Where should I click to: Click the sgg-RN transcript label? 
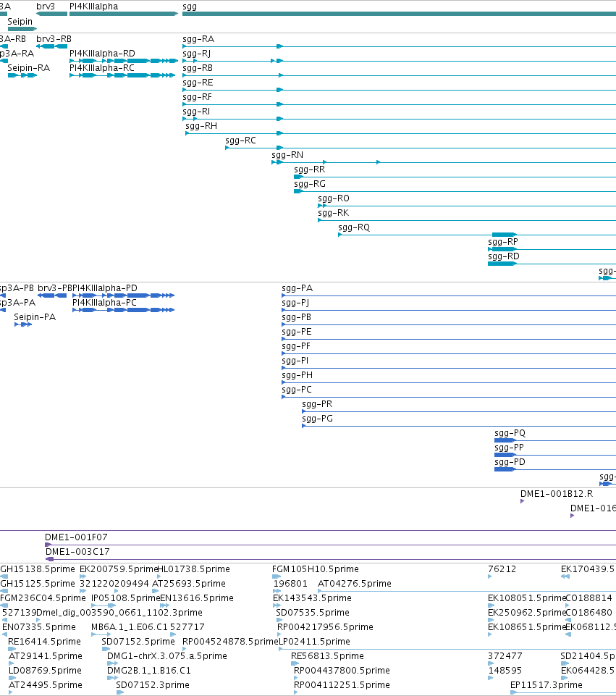(x=287, y=155)
